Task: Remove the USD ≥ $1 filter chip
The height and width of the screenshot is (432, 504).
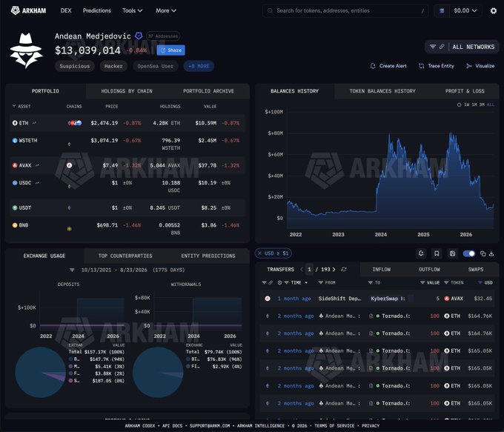Action: [x=259, y=253]
